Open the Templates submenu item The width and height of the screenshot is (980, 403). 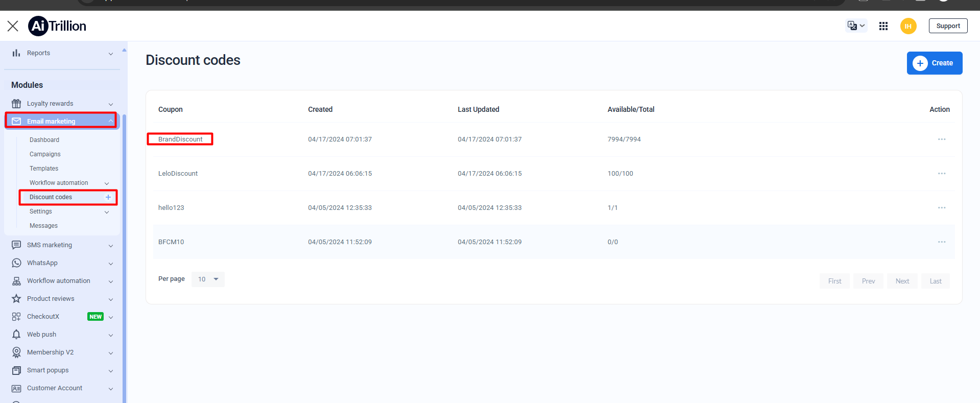44,169
